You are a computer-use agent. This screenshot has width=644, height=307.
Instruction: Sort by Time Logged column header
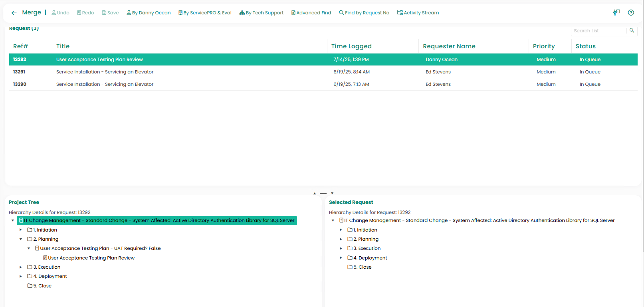(351, 46)
